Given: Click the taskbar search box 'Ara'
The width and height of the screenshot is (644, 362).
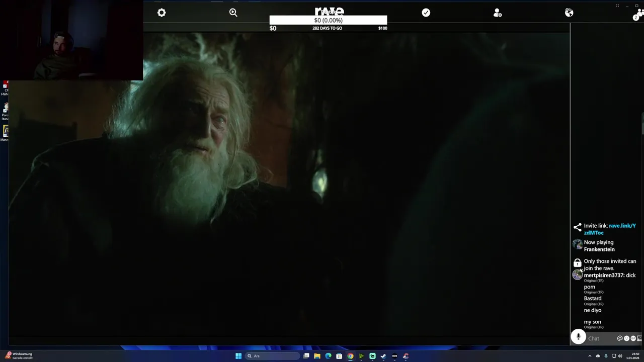Looking at the screenshot, I should pos(271,356).
